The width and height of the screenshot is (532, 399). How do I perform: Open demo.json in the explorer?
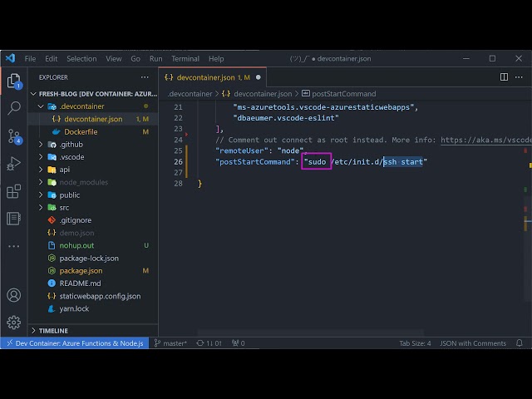tap(93, 233)
